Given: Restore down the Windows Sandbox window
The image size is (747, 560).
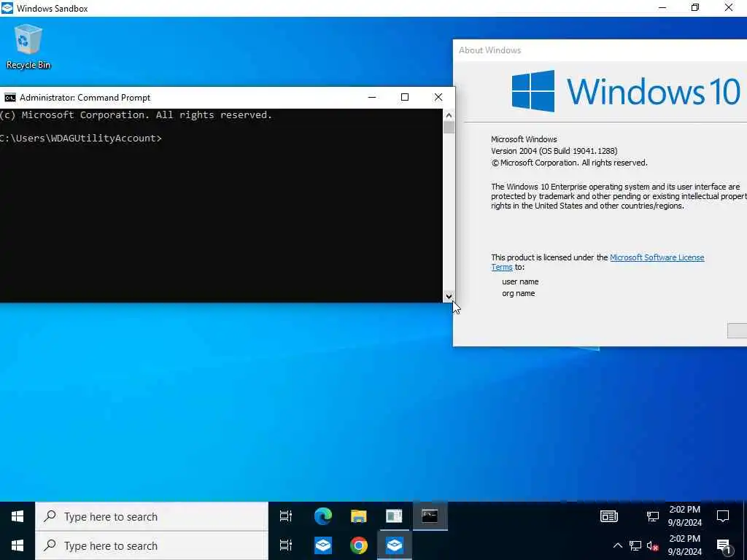Looking at the screenshot, I should click(x=695, y=7).
